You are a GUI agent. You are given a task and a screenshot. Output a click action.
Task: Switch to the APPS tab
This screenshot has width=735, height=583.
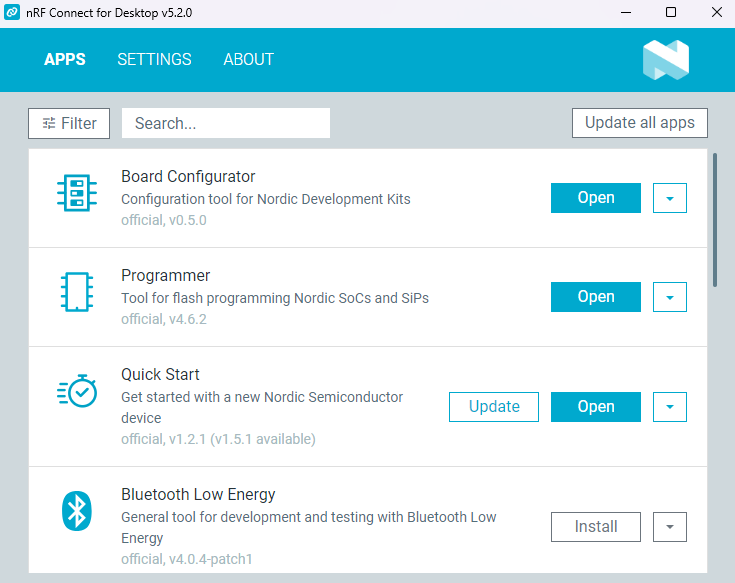(65, 60)
